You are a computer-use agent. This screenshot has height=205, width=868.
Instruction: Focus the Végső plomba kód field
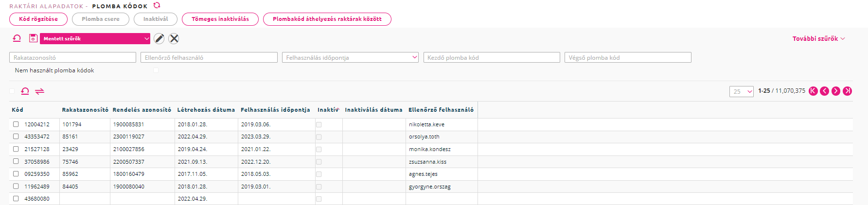pos(628,57)
